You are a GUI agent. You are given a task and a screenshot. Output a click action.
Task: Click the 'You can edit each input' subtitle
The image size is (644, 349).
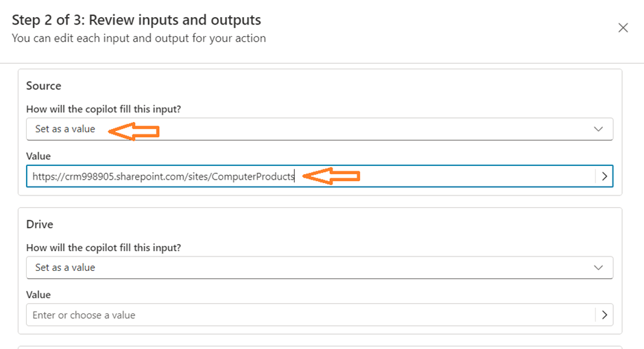click(139, 38)
